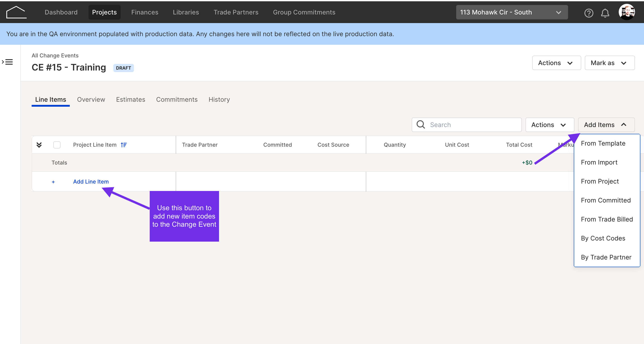Open the help question mark icon

588,13
